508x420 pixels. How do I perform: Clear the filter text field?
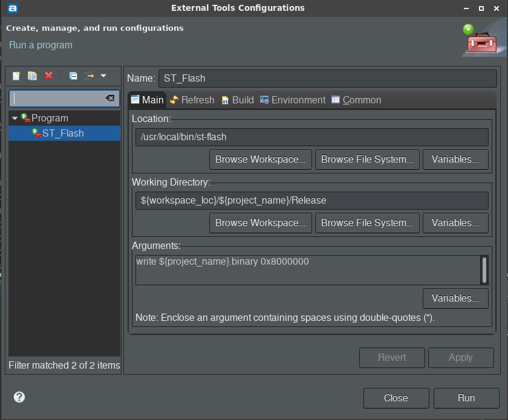[x=110, y=99]
